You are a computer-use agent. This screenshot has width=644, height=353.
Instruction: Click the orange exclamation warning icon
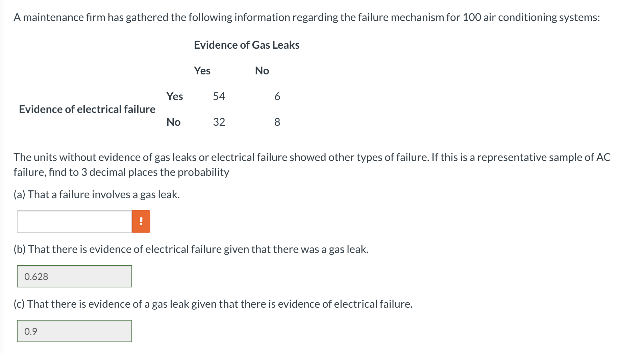(141, 221)
